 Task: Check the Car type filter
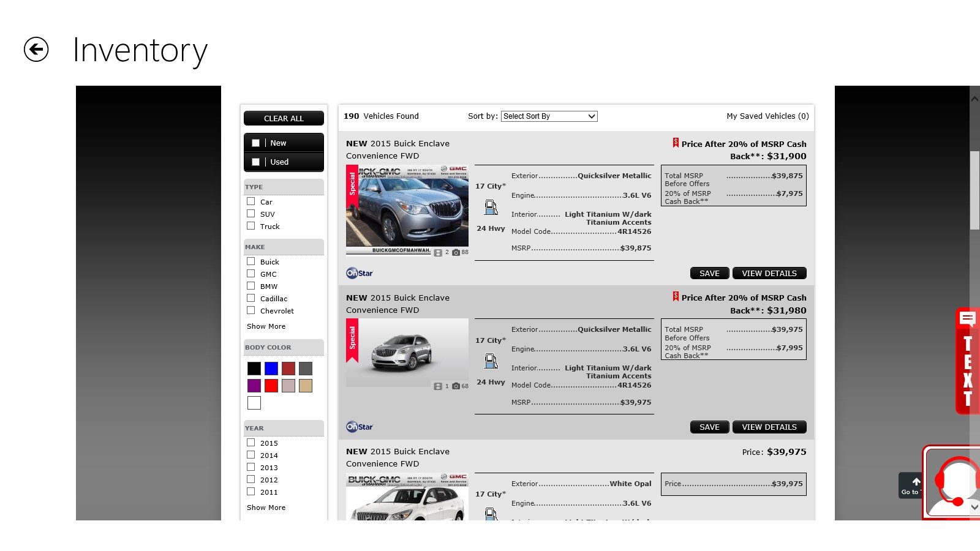pos(251,201)
